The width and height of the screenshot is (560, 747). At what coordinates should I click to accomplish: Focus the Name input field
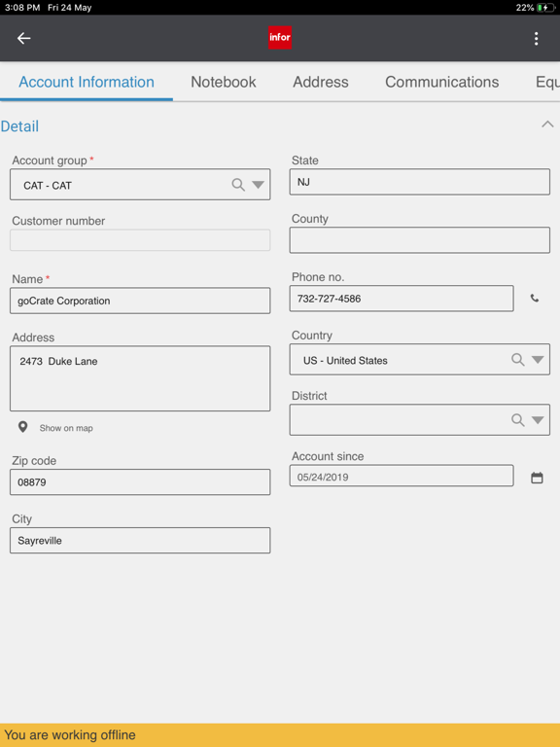point(140,301)
